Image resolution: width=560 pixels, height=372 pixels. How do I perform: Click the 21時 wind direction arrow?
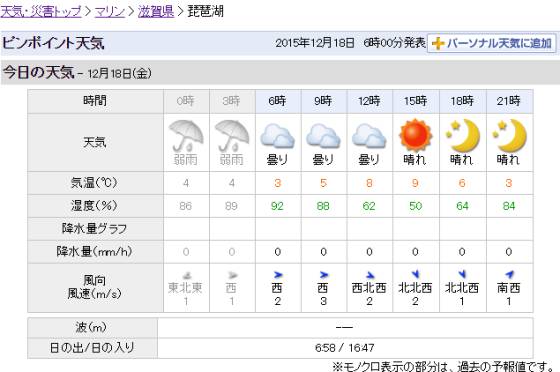[509, 274]
